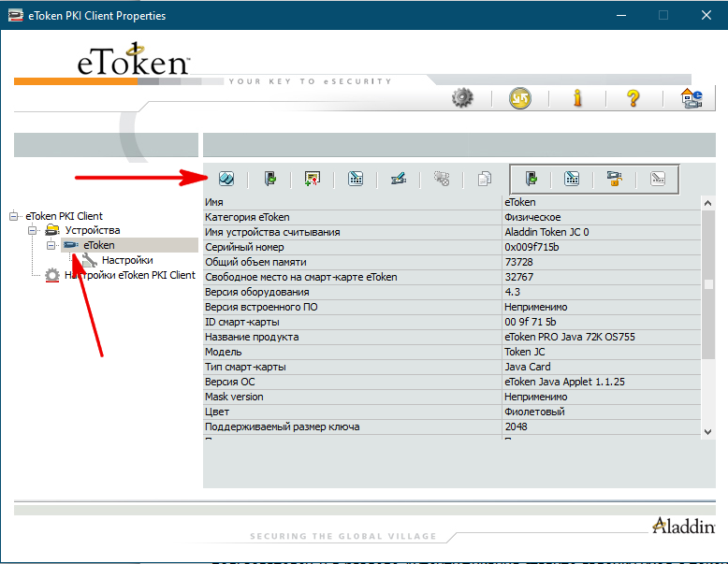Image resolution: width=728 pixels, height=564 pixels.
Task: Click the Copy to Clipboard icon
Action: pyautogui.click(x=485, y=179)
